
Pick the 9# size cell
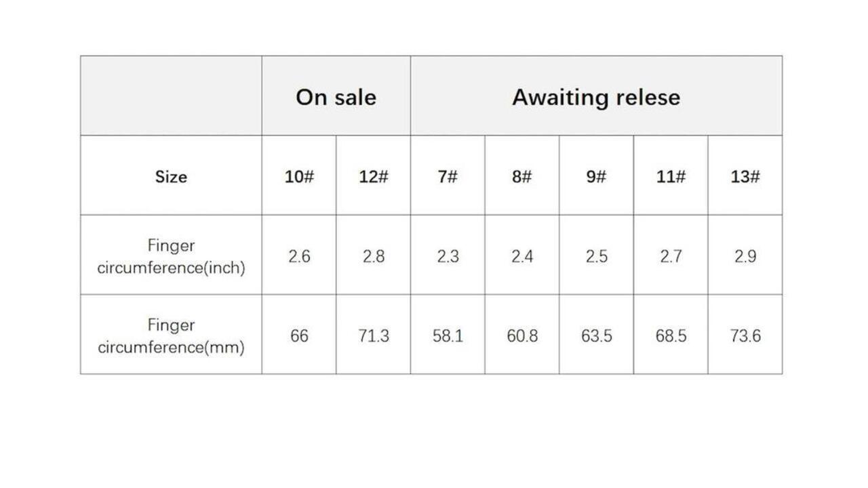pos(596,176)
